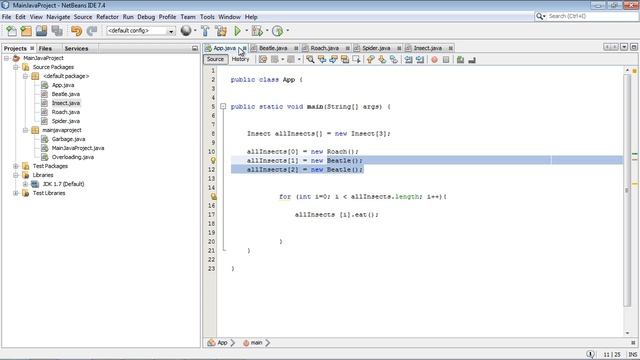
Task: Click App in the breadcrumb bar
Action: (221, 343)
